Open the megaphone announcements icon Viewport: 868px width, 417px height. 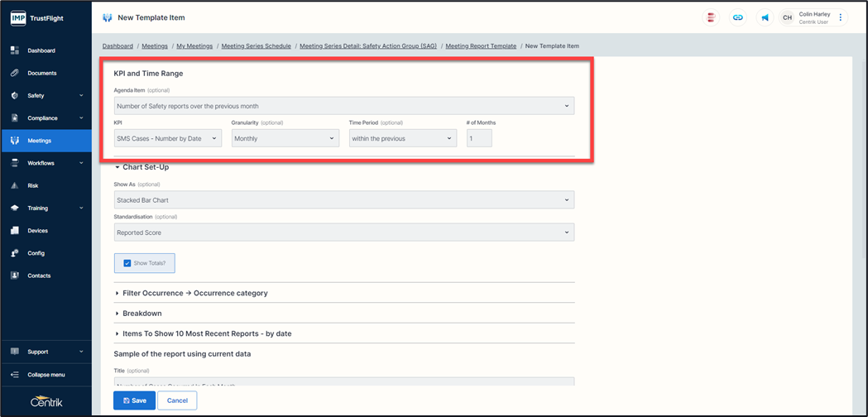click(765, 17)
